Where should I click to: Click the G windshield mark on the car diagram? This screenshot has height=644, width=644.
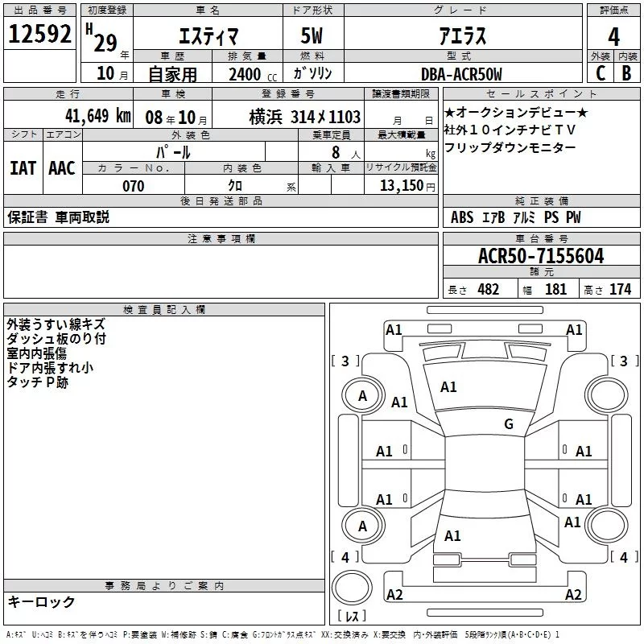click(508, 424)
